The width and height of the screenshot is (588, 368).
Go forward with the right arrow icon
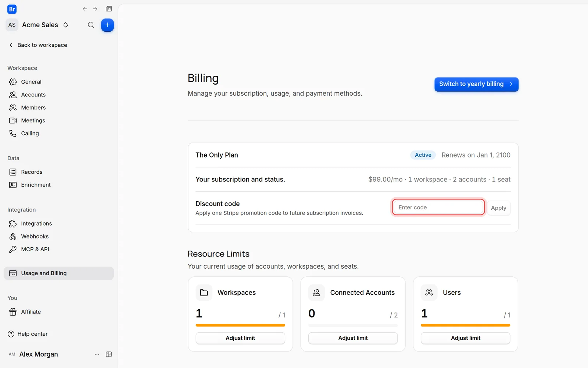pos(95,9)
